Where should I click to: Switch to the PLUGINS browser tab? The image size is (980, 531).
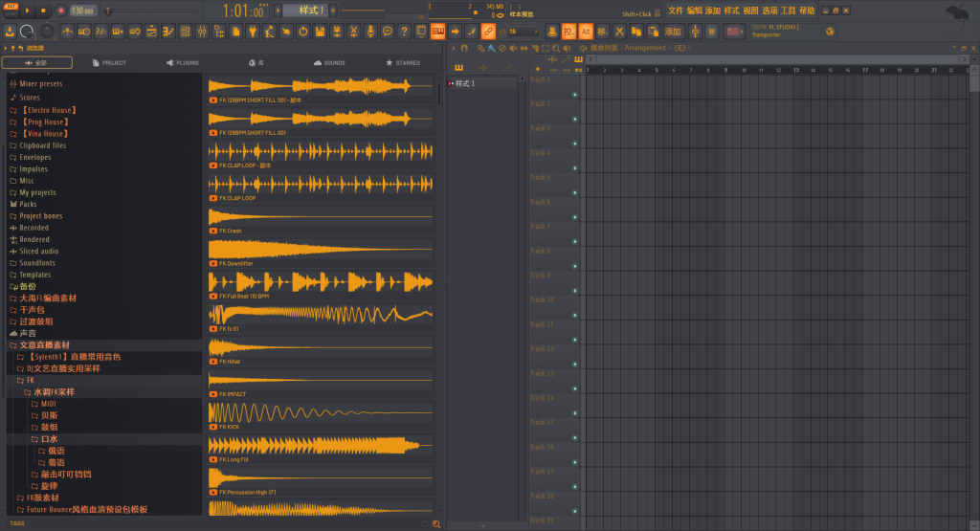tap(183, 62)
